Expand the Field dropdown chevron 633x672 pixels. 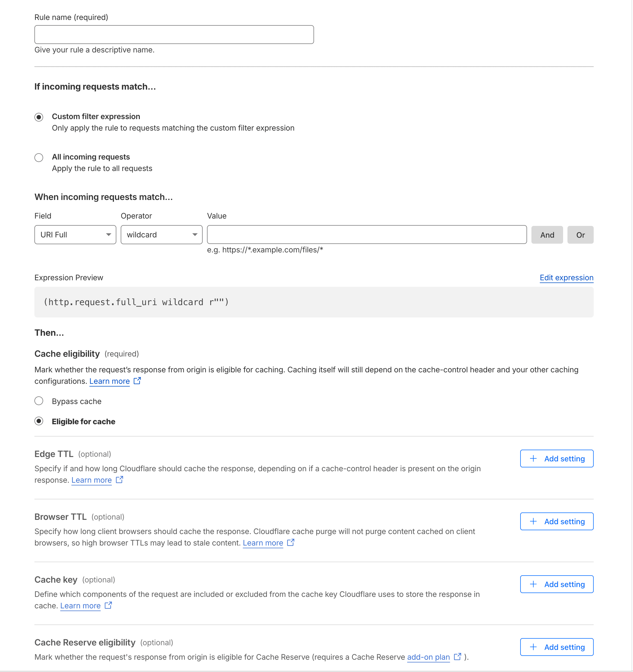[108, 235]
